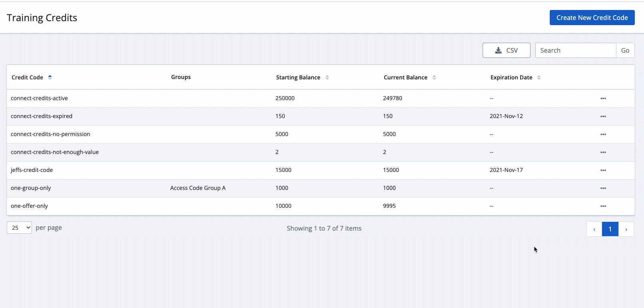Screen dimensions: 644x308
Task: Select page 1 in pagination
Action: (x=610, y=229)
